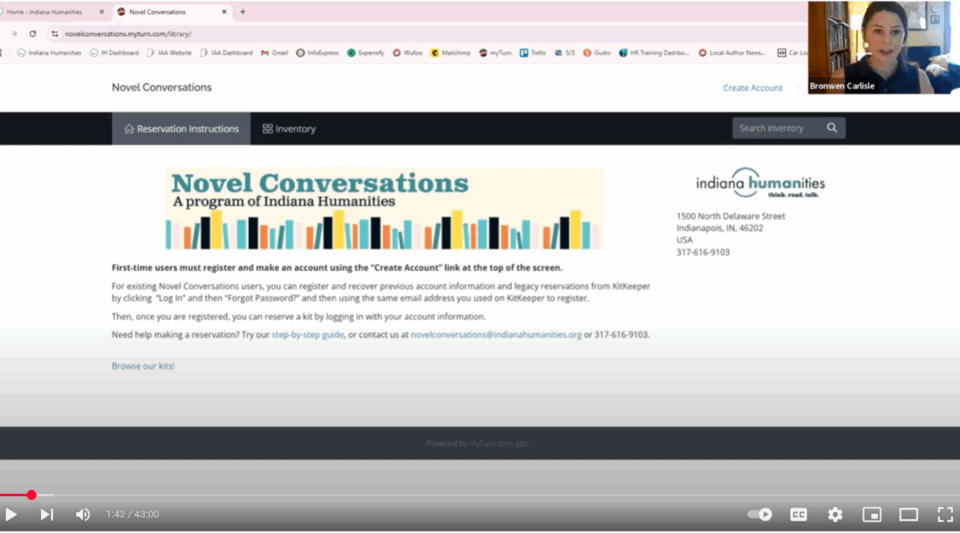Open the InfoExpress bookmark
Screen dimensions: 960x533
[317, 53]
